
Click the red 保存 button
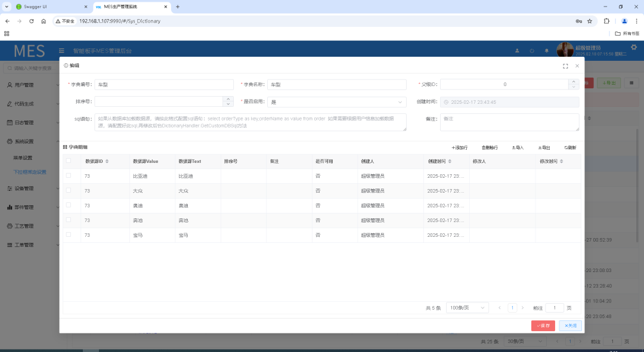[543, 326]
